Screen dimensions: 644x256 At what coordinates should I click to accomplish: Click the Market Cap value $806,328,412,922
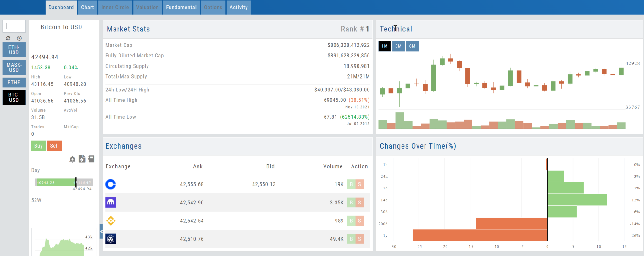348,45
